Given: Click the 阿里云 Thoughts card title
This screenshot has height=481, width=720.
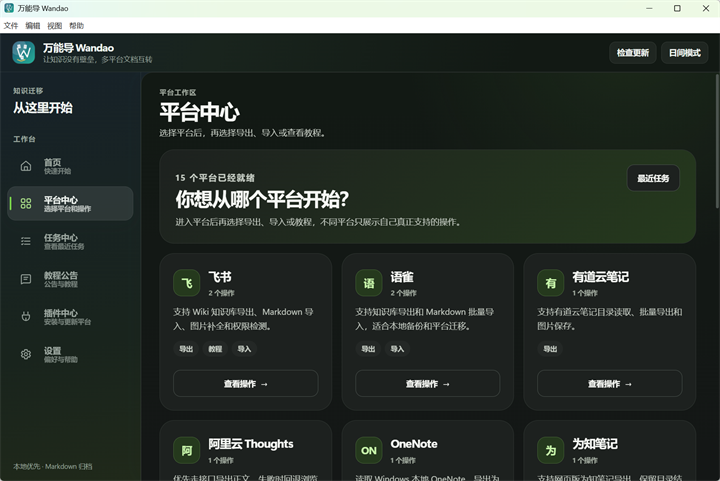Looking at the screenshot, I should 251,444.
